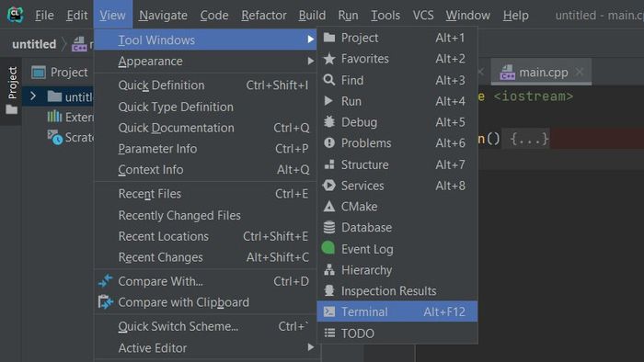Click the Find magnifier icon
The image size is (644, 362).
tap(329, 80)
